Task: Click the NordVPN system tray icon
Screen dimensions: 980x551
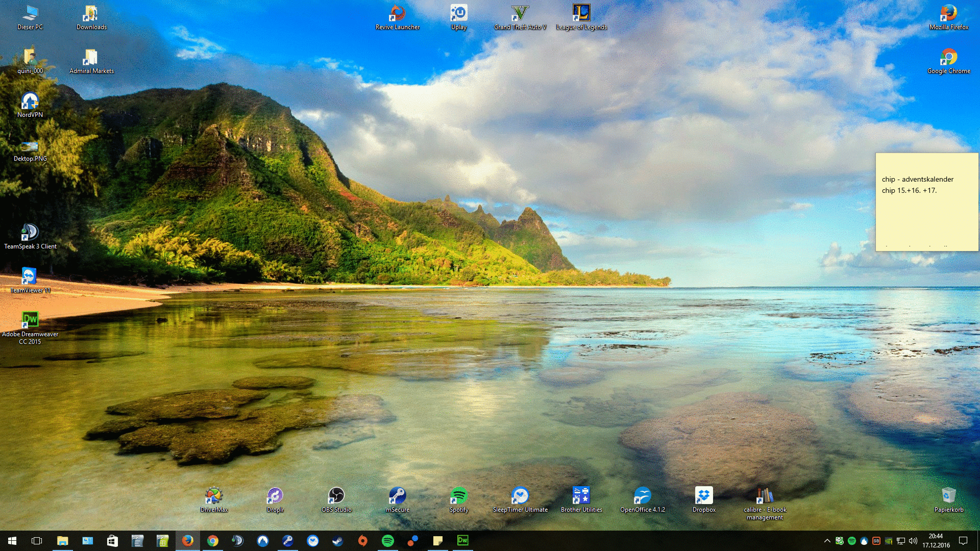Action: click(864, 541)
